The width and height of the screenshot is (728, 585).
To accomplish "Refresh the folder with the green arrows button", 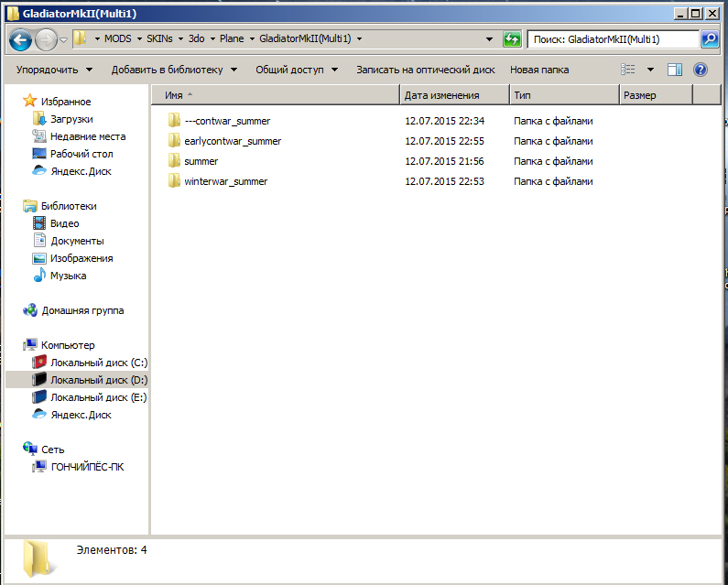I will click(512, 39).
